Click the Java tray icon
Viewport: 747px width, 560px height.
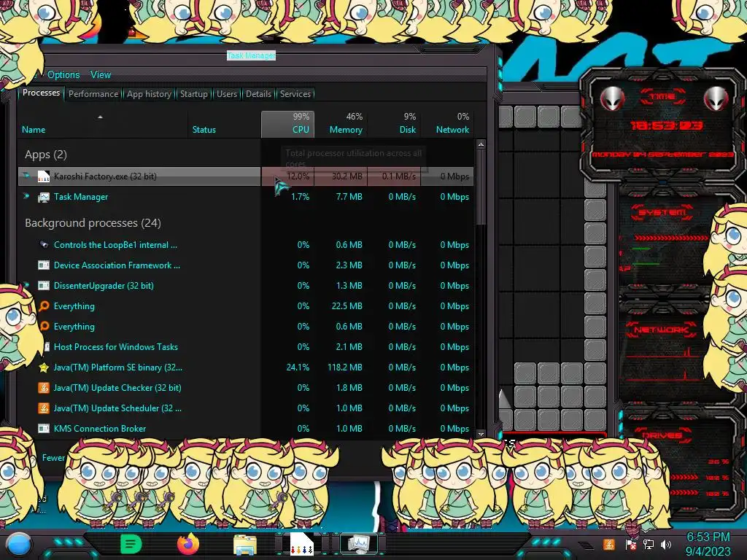point(609,544)
